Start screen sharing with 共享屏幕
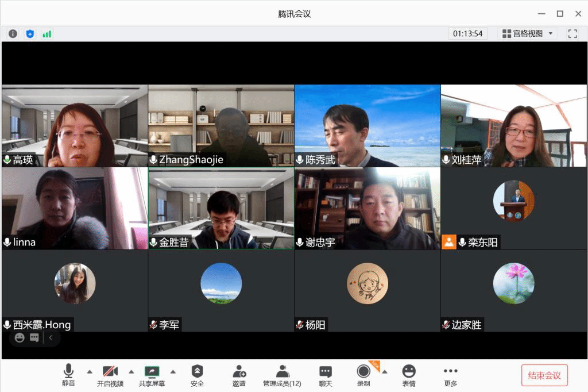Image resolution: width=588 pixels, height=392 pixels. coord(152,376)
